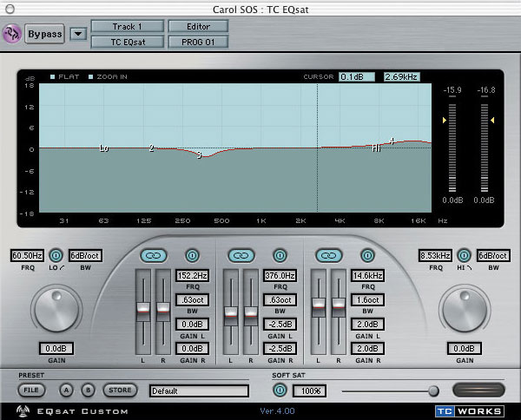Click band 4 bandwidth field 1.6oct

[x=367, y=299]
